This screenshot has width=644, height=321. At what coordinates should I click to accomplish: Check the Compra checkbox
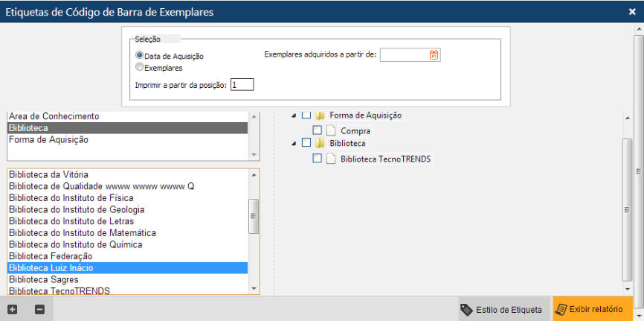(318, 130)
